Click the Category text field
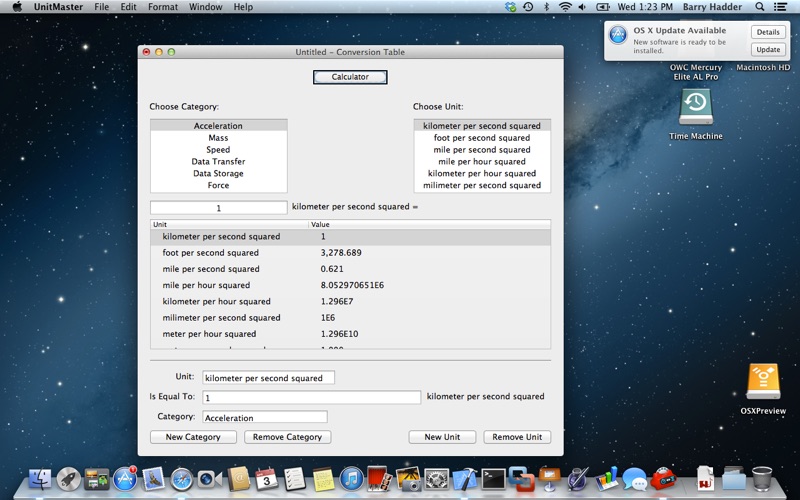The height and width of the screenshot is (500, 800). point(265,417)
